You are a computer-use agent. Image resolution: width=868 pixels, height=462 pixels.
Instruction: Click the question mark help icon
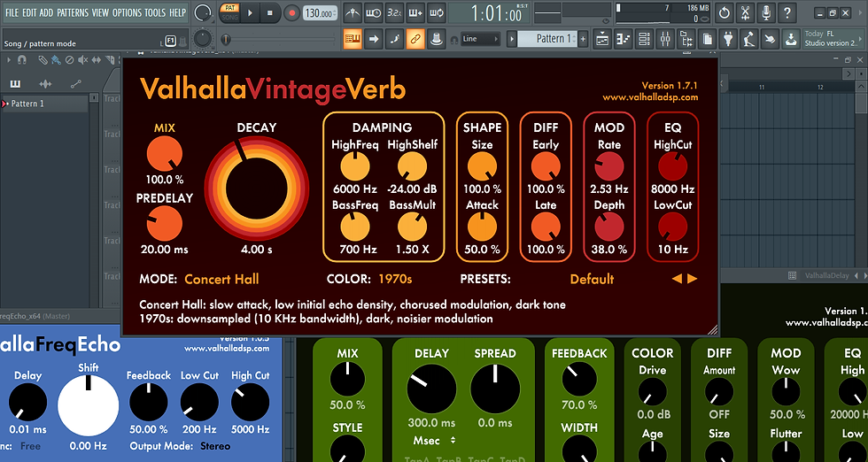787,12
